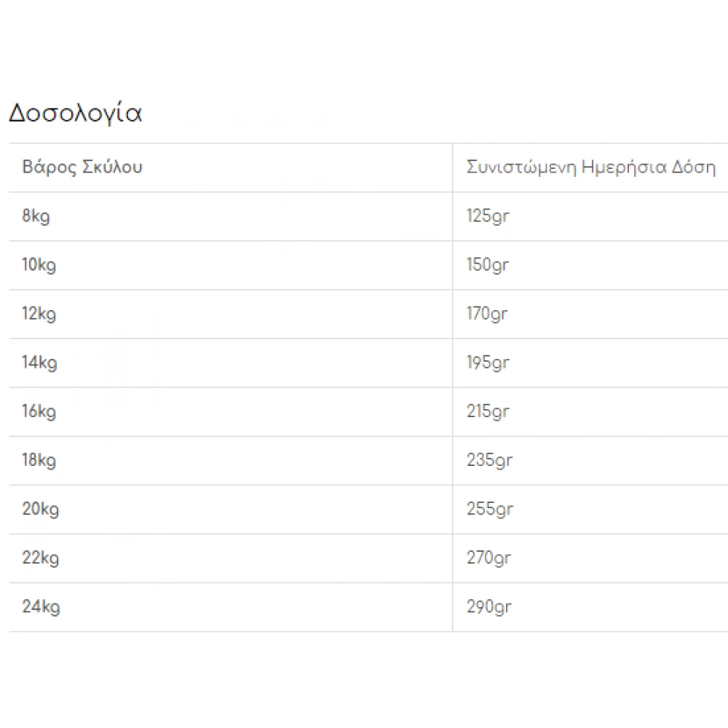
Task: Select the 215gr dose cell
Action: [488, 411]
